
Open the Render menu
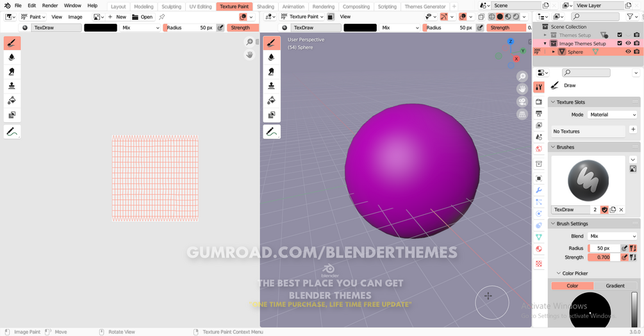pos(50,6)
